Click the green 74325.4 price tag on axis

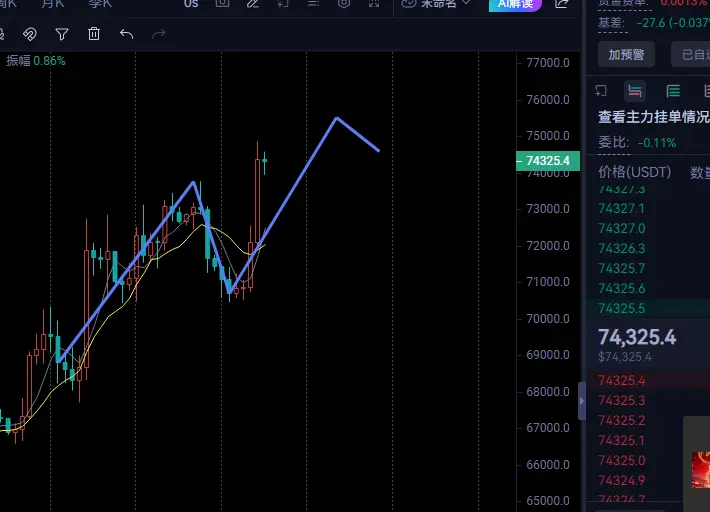click(548, 161)
